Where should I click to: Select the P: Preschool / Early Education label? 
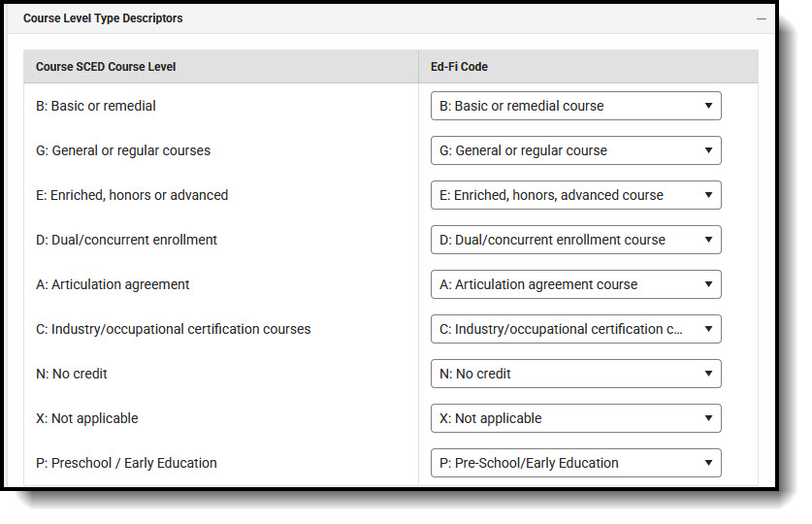126,463
